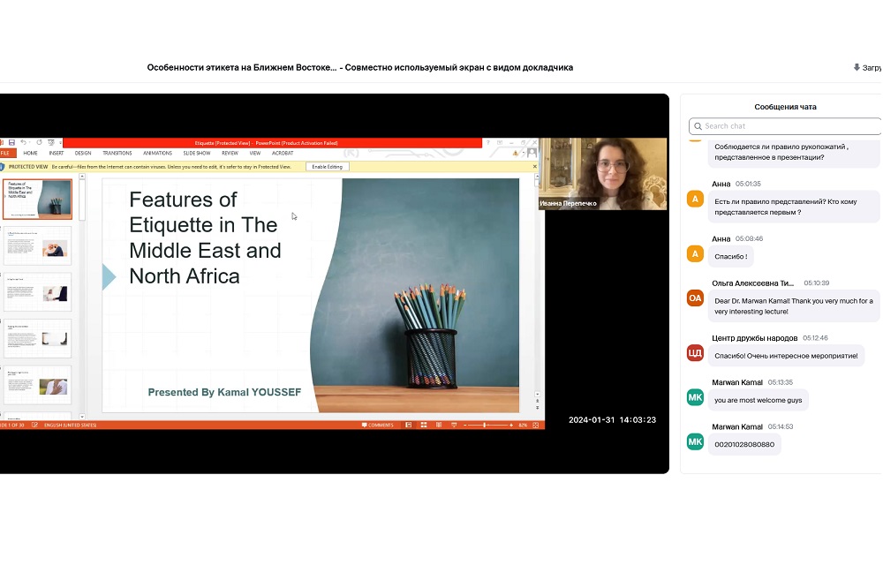883x588 pixels.
Task: Open Comments pane from status bar
Action: click(x=377, y=425)
